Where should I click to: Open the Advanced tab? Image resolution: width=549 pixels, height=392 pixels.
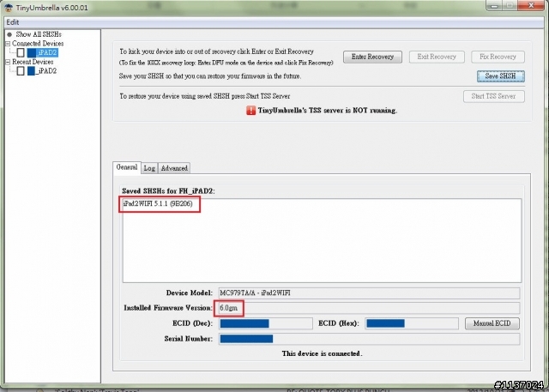(x=174, y=168)
